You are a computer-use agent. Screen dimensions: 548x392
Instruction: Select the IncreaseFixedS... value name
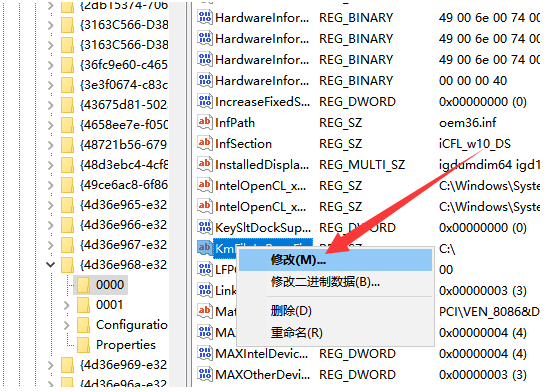(262, 102)
